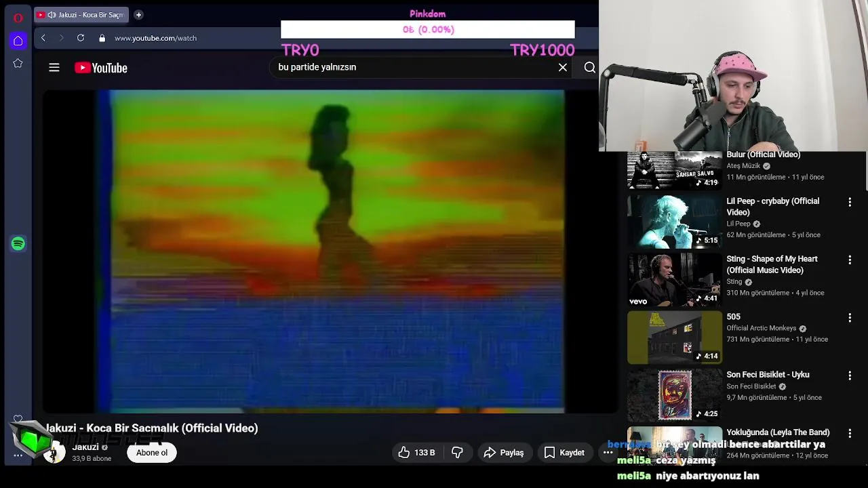Select the Jakuzi - Koca Bir Saçmalık tab
The height and width of the screenshot is (488, 868).
click(x=80, y=15)
